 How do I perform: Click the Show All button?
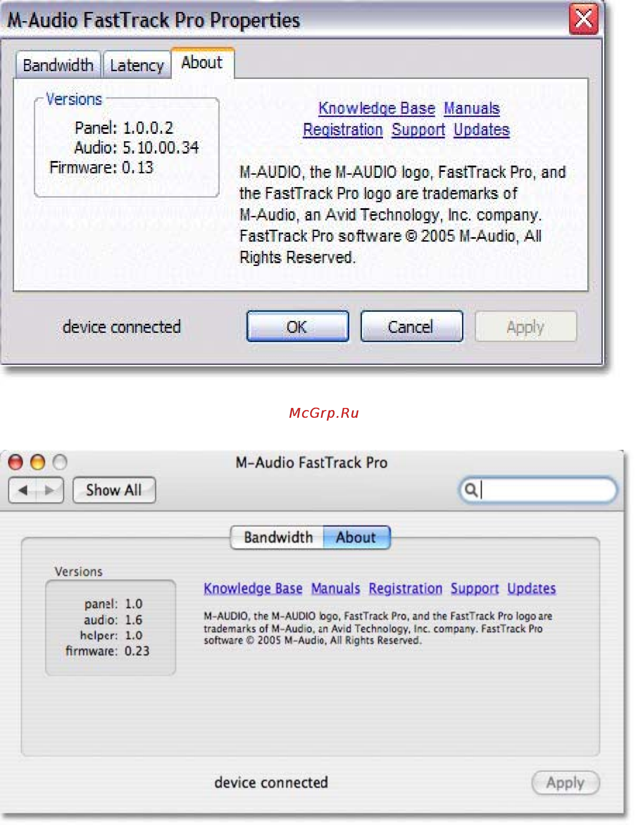(114, 490)
